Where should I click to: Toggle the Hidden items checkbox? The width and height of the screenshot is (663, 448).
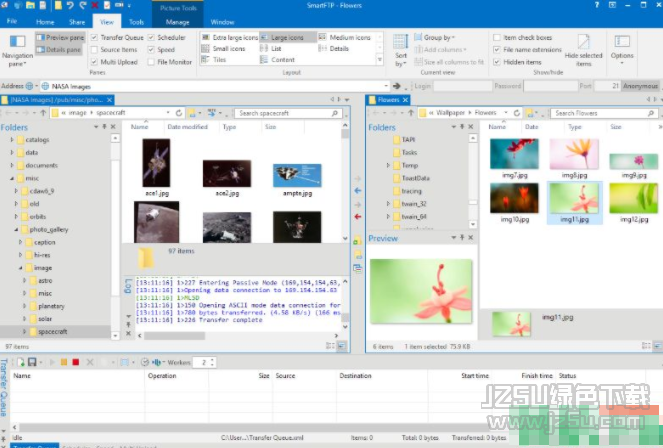pos(497,62)
